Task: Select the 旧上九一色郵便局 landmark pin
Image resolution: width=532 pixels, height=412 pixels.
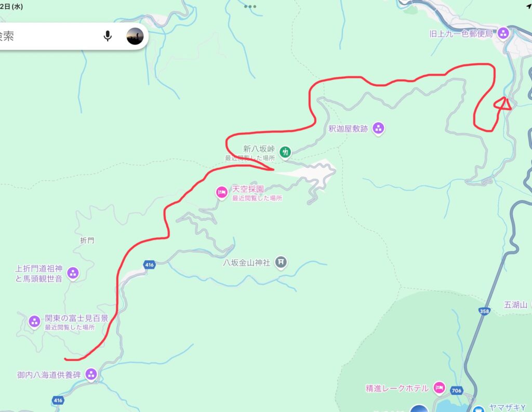Action: pos(503,34)
